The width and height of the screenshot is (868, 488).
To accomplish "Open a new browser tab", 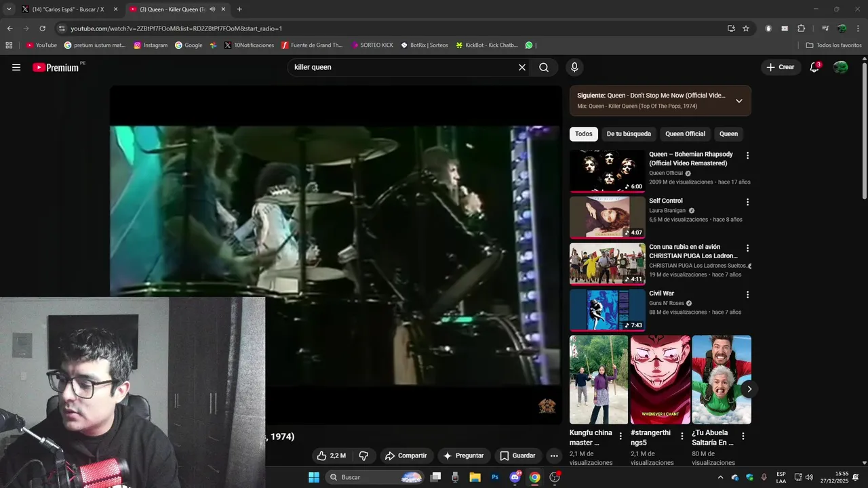I will point(239,9).
